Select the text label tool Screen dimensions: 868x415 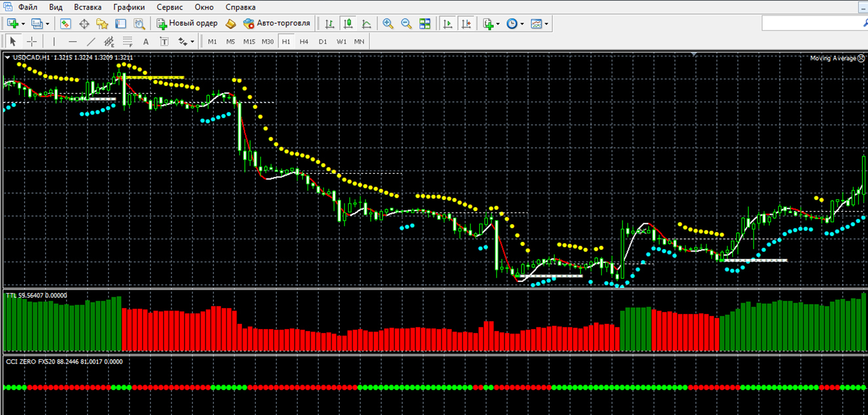pyautogui.click(x=164, y=42)
